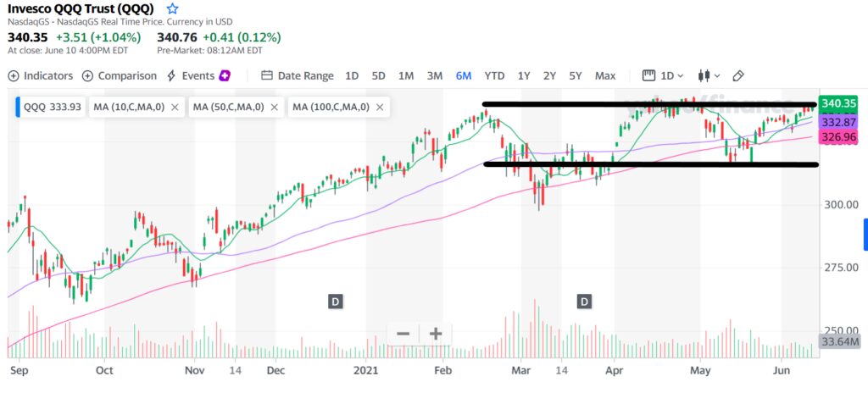Click the 300.00 price axis label
The image size is (868, 393).
840,205
